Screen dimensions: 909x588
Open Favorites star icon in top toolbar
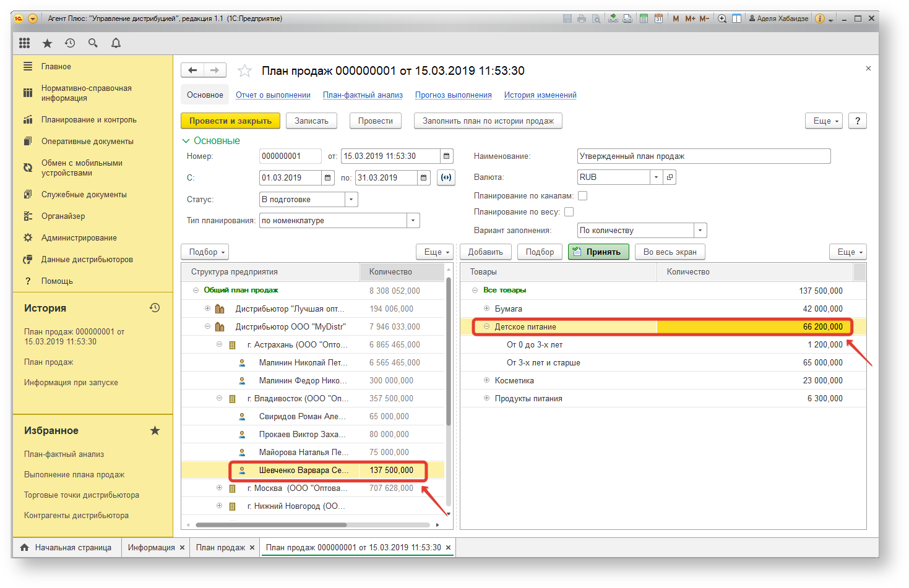click(47, 43)
